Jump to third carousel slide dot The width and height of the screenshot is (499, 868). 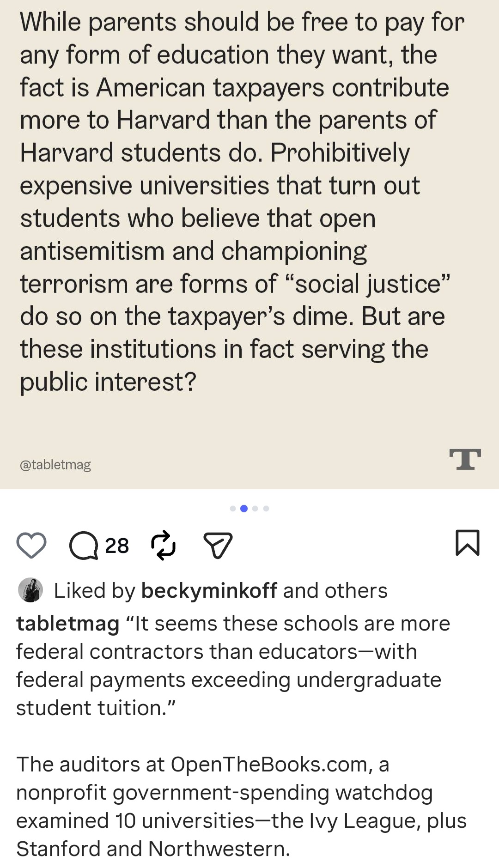[x=255, y=509]
